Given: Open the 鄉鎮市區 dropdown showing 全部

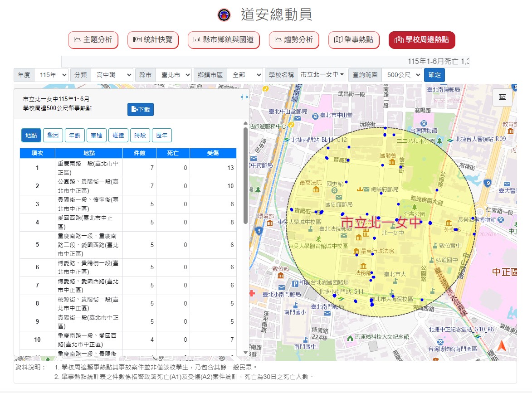Looking at the screenshot, I should pos(245,75).
